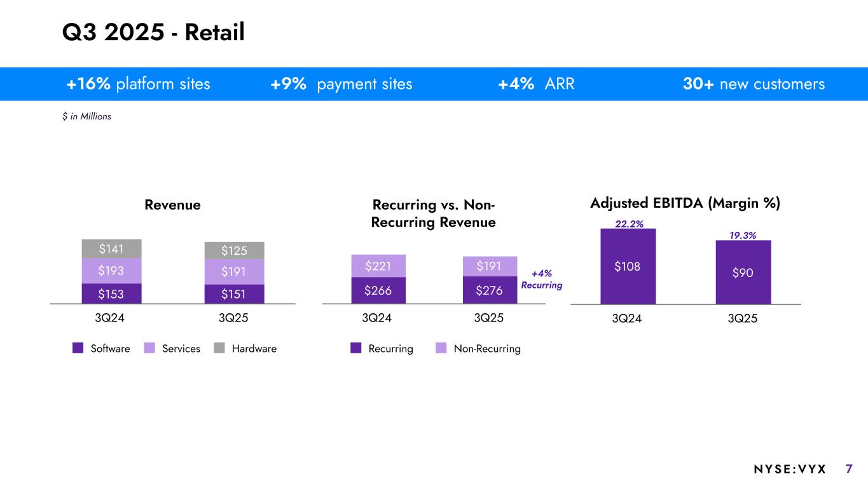Select the Recurring legend swatch
This screenshot has height=488, width=868.
(356, 348)
